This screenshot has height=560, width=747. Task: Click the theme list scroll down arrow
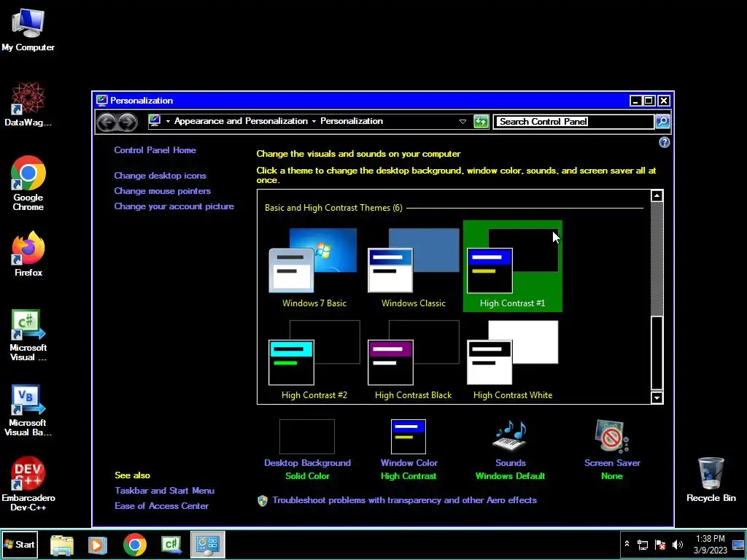(x=657, y=397)
